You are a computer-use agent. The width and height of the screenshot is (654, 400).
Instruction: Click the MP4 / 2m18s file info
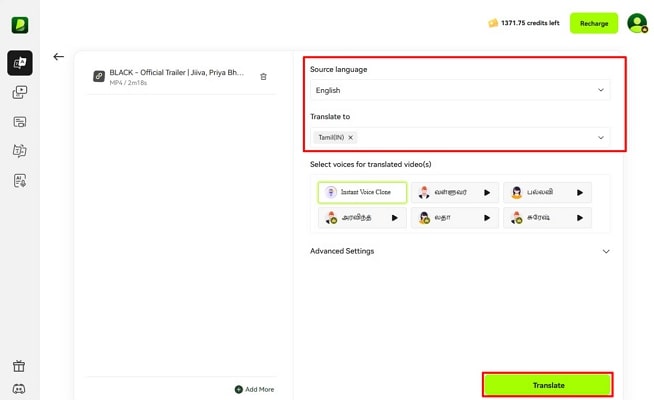(128, 83)
